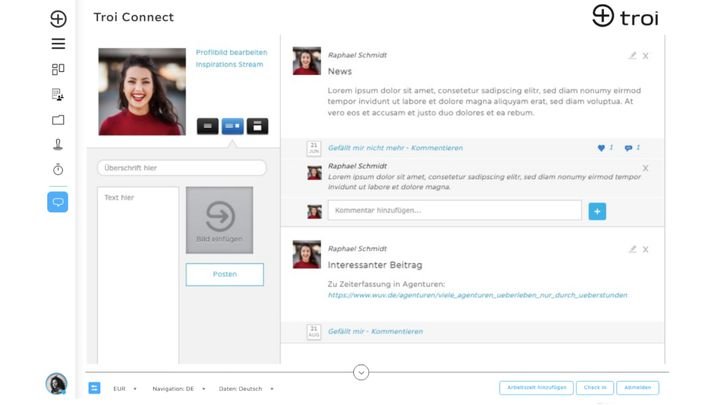The height and width of the screenshot is (405, 720).
Task: Toggle the heart like on News post
Action: pos(601,148)
